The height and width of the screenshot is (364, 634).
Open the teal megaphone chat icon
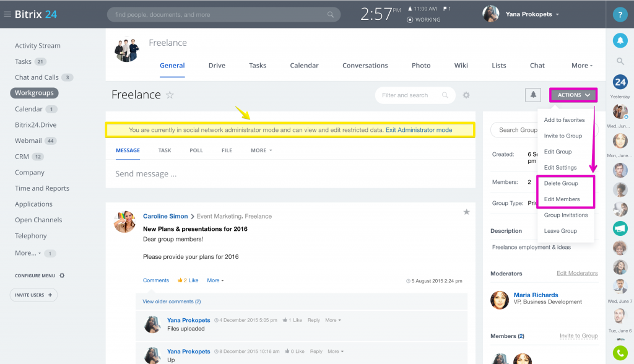pos(620,228)
